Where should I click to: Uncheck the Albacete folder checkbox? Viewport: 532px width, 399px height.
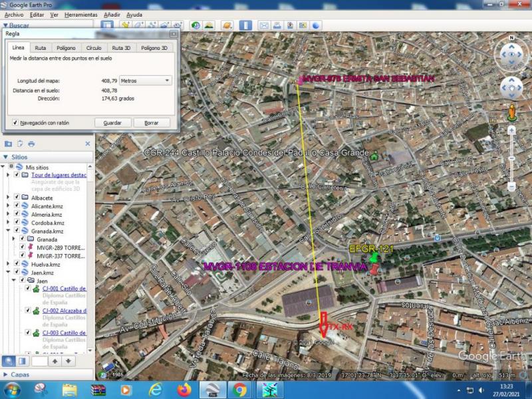pyautogui.click(x=17, y=198)
